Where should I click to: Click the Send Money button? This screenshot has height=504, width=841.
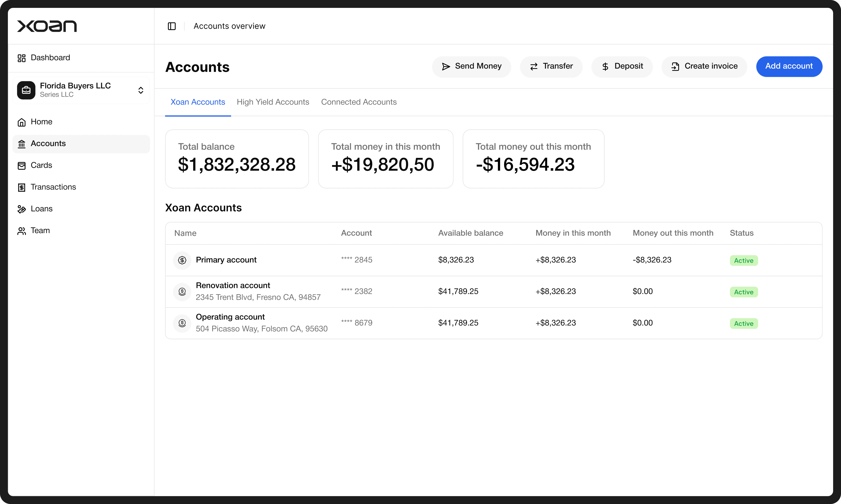[x=471, y=67]
